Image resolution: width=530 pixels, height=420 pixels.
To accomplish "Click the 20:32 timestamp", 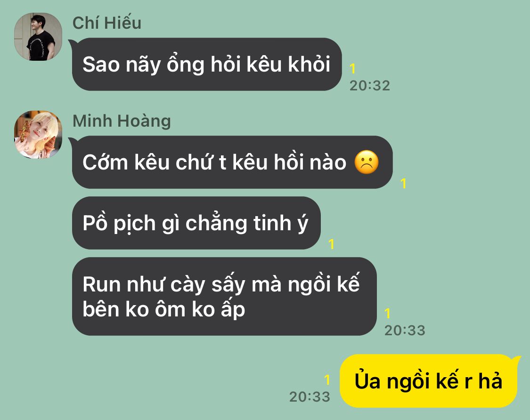I will pos(370,86).
